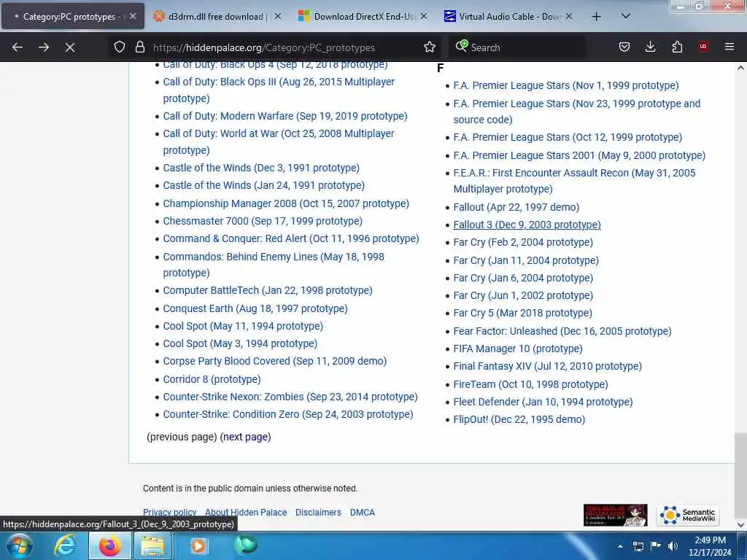Viewport: 747px width, 560px height.
Task: Go forward one page
Action: point(43,47)
